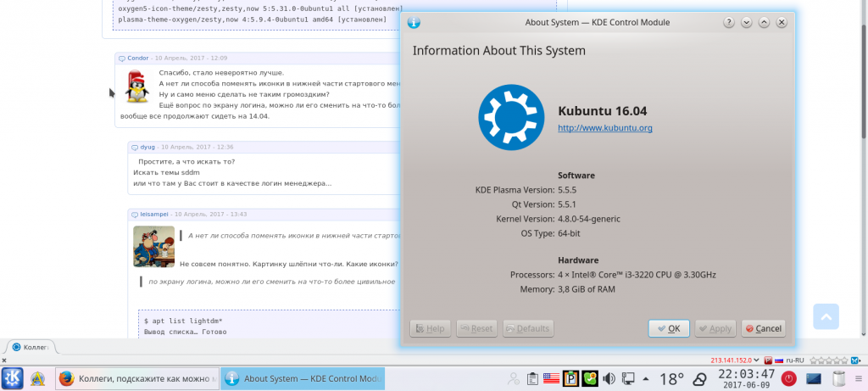Open the green phone notifications tray icon
The width and height of the screenshot is (868, 391).
[x=590, y=379]
